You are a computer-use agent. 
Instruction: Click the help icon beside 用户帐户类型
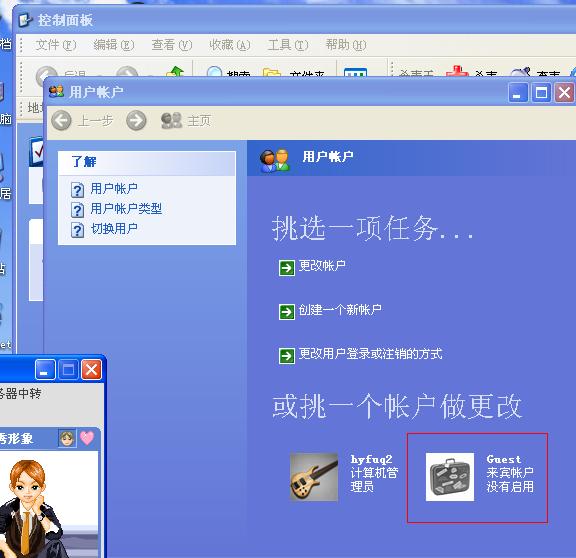[77, 210]
